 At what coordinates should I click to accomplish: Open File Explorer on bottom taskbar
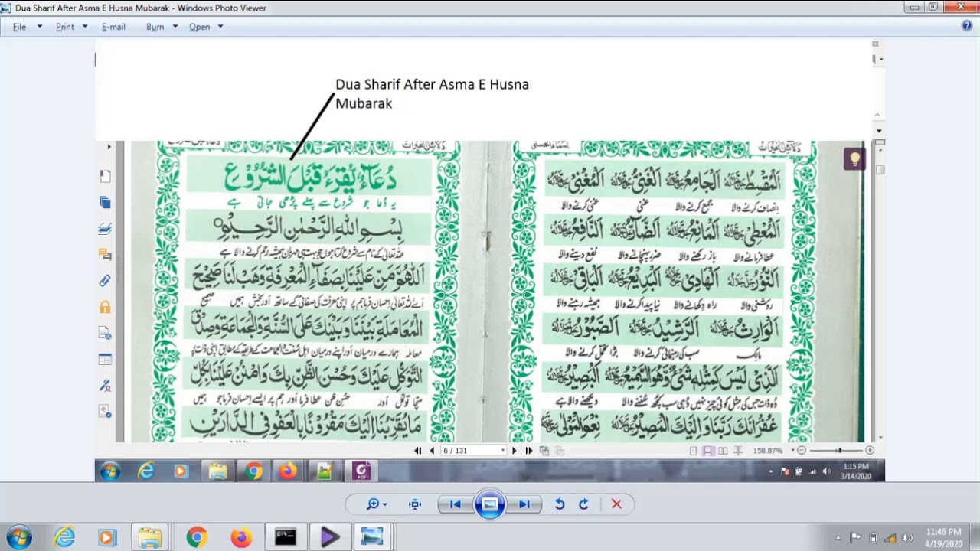(149, 537)
